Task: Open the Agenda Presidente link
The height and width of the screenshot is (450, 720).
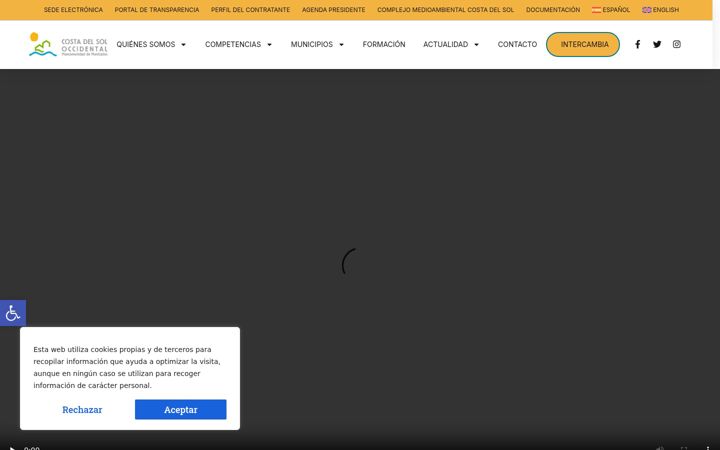Action: point(333,10)
